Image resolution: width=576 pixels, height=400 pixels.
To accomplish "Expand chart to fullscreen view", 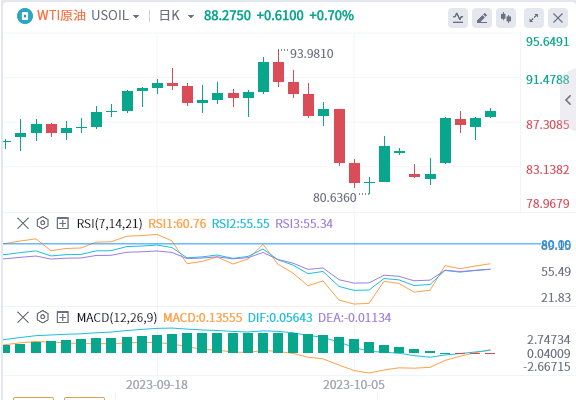I will pyautogui.click(x=534, y=18).
